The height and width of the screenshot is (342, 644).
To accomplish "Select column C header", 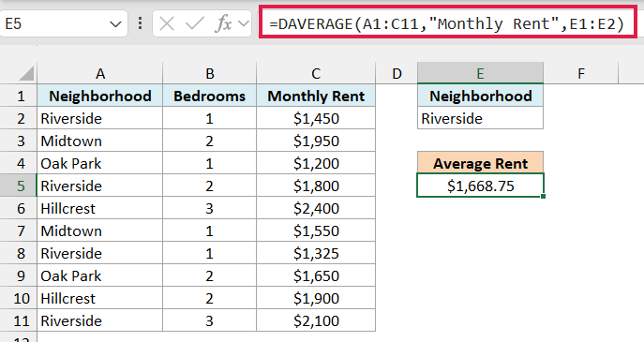I will coord(316,73).
